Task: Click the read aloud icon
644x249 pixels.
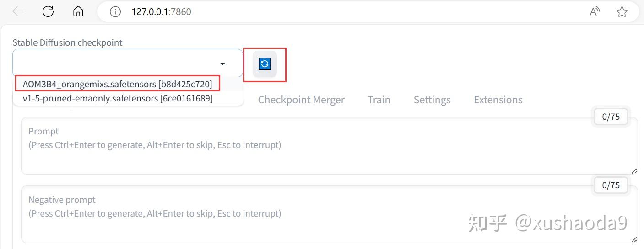Action: (x=595, y=12)
